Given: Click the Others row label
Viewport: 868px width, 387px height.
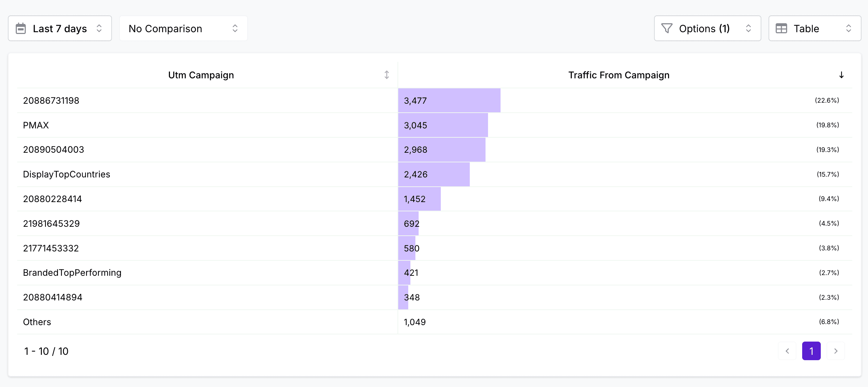Looking at the screenshot, I should pos(37,322).
